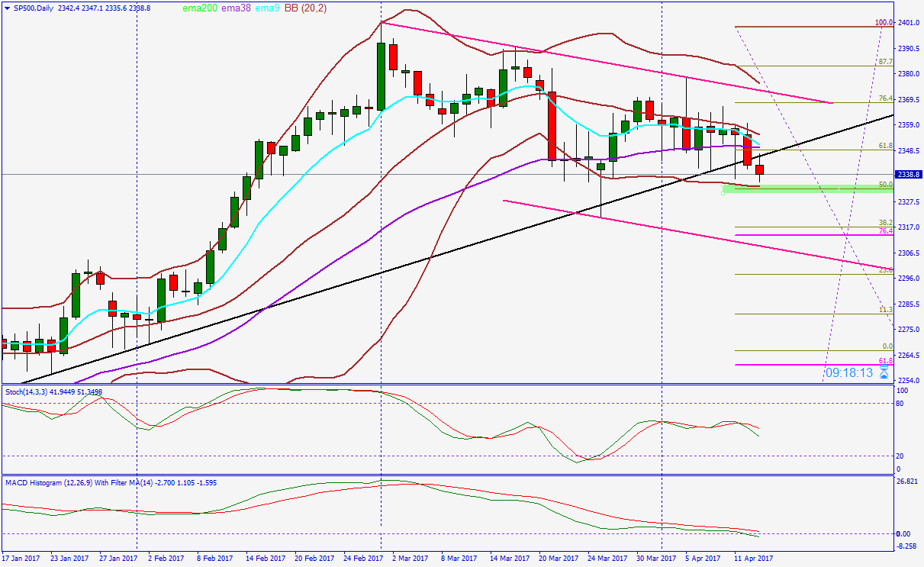Select the blue 2338.8 current price tag

coord(907,175)
